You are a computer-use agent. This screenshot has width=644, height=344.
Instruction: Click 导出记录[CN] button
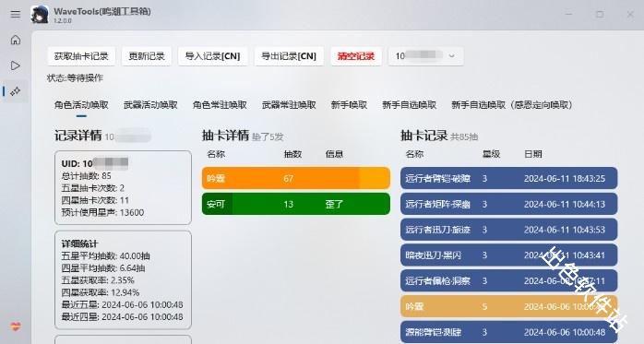(289, 56)
